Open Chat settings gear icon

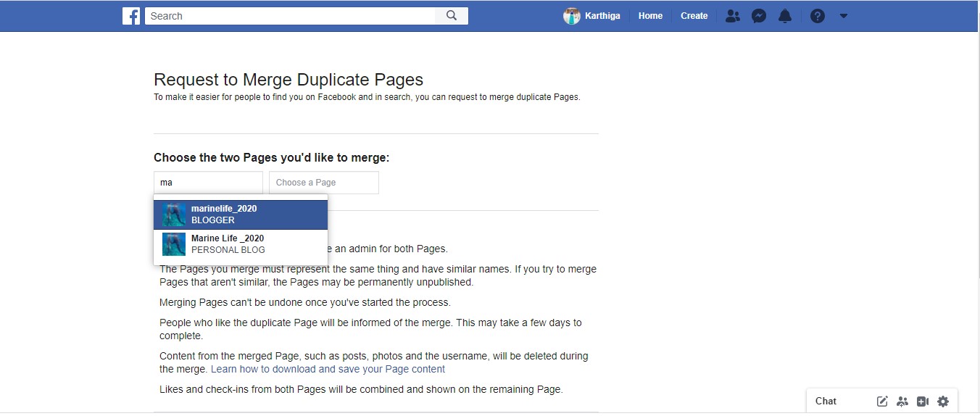click(943, 401)
